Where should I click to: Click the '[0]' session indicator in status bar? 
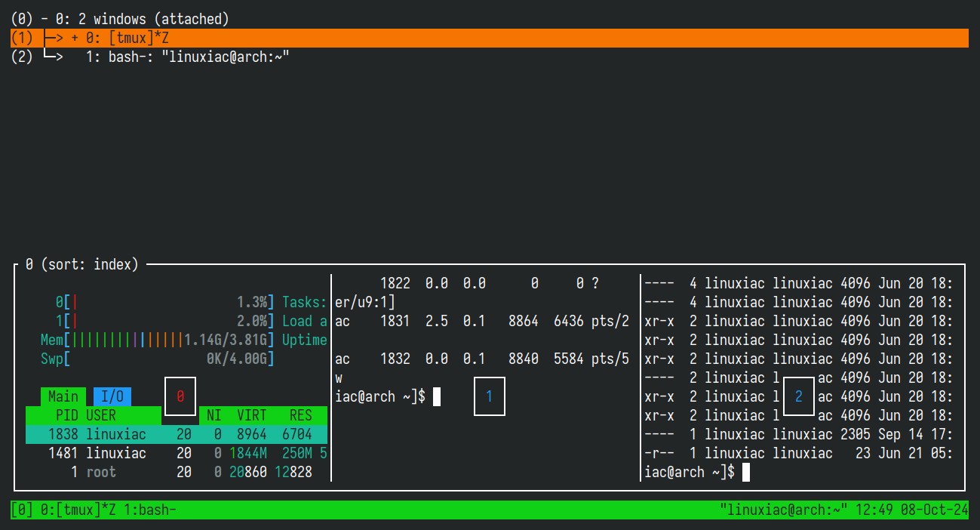coord(22,510)
